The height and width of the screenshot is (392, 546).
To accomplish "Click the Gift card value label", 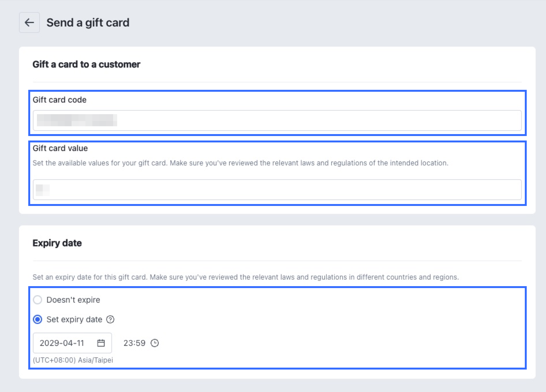I will coord(60,148).
